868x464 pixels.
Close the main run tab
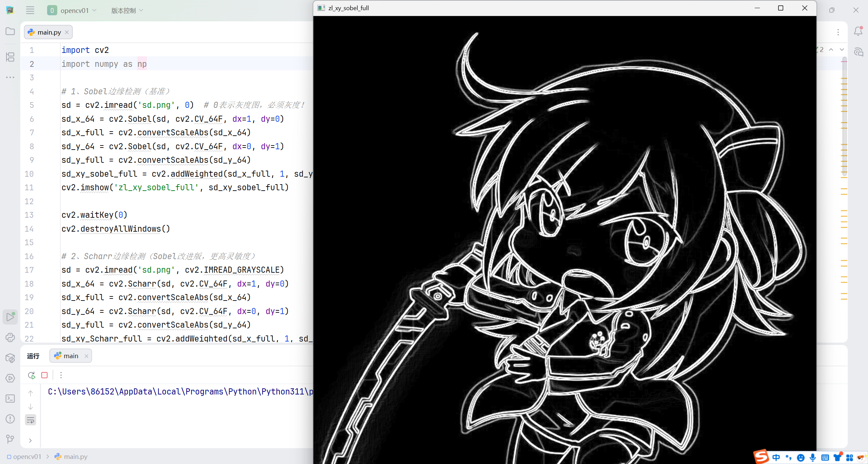point(86,356)
